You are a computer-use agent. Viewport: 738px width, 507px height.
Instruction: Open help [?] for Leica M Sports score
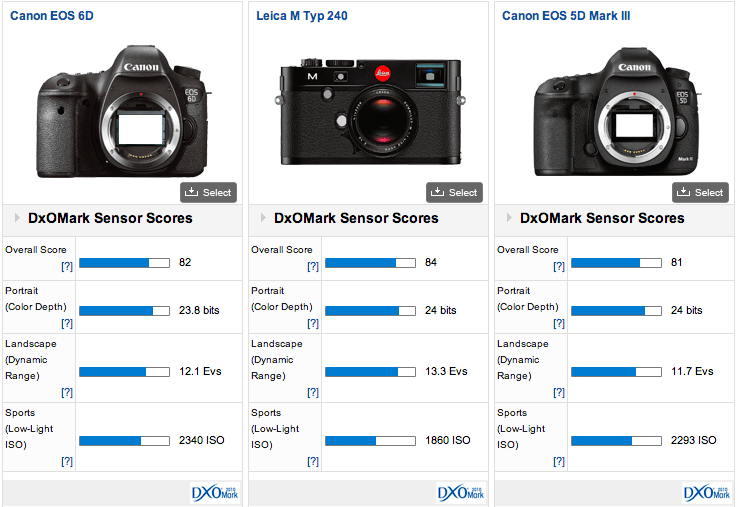pos(312,461)
